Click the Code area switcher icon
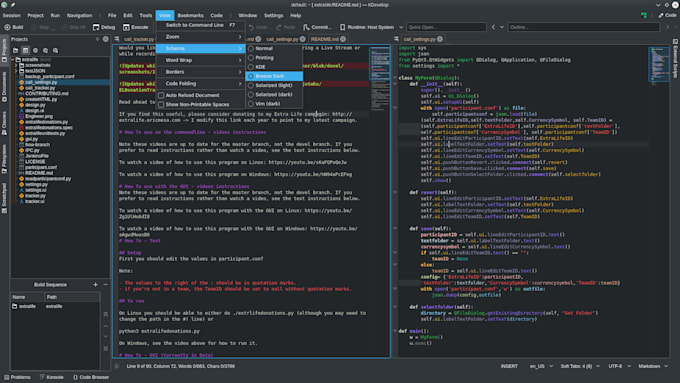This screenshot has width=680, height=383. [667, 15]
